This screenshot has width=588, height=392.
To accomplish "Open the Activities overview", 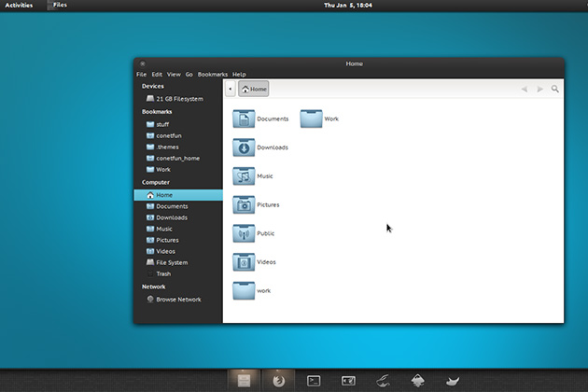I will coord(19,6).
